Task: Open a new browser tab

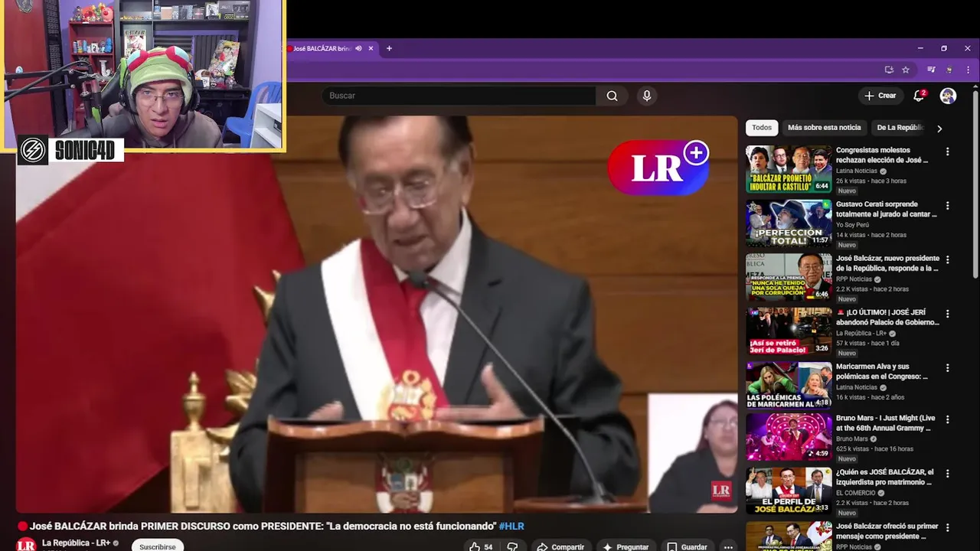Action: (x=389, y=48)
